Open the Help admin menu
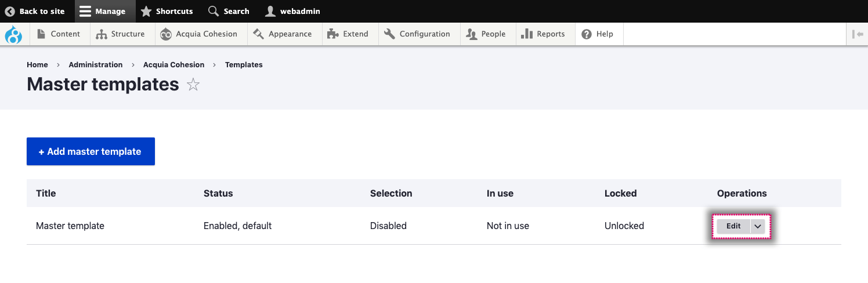 click(x=598, y=34)
